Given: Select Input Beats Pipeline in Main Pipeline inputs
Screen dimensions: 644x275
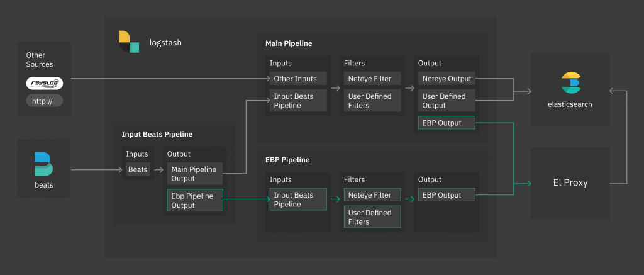Looking at the screenshot, I should pos(298,101).
